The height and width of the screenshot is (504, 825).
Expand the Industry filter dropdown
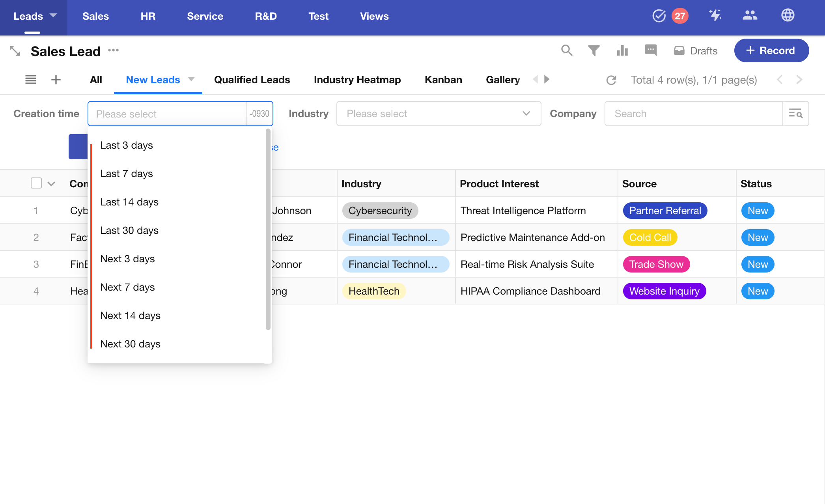pyautogui.click(x=439, y=114)
